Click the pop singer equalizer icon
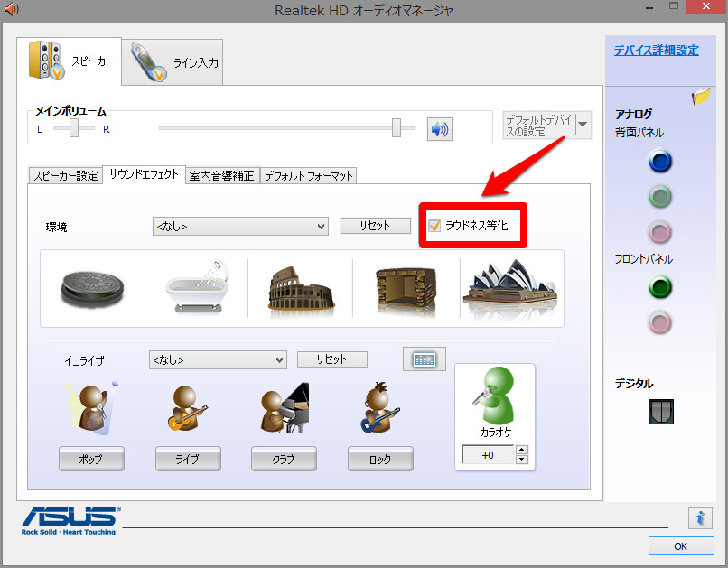 (92, 408)
